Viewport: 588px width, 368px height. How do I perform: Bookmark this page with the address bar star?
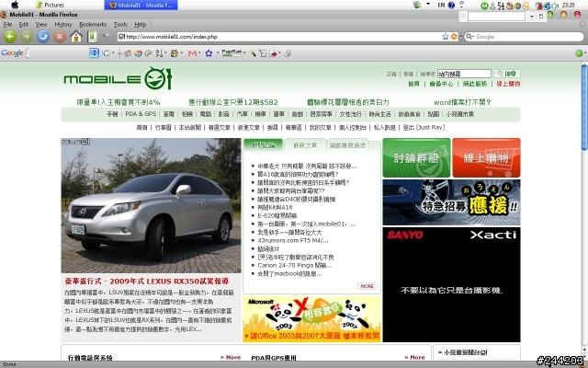click(x=445, y=37)
